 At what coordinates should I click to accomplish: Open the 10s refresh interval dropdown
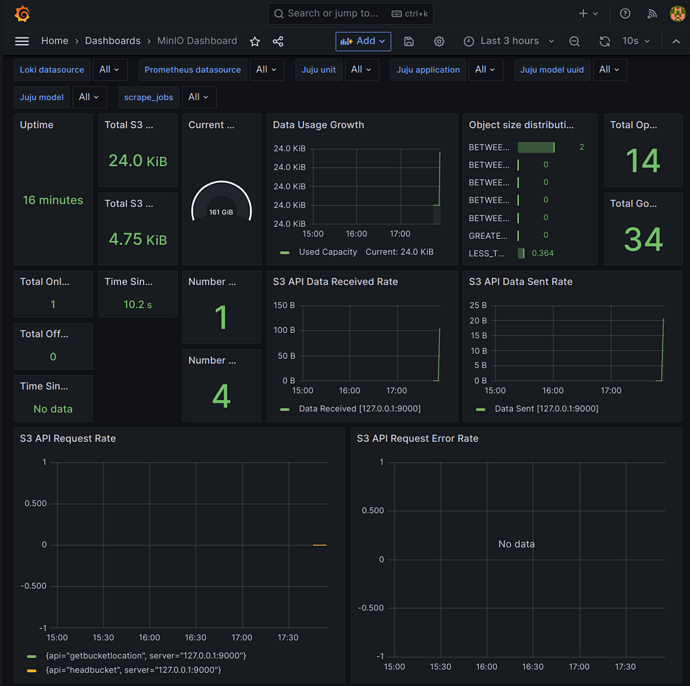[636, 41]
